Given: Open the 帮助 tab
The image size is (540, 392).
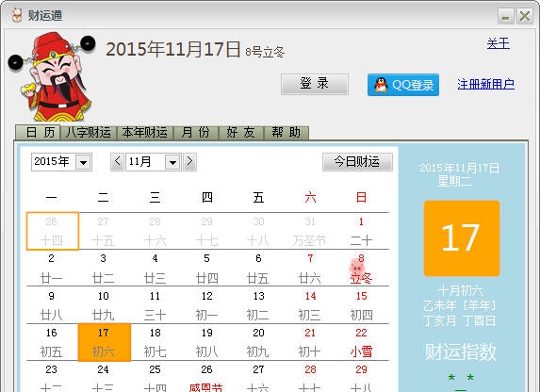Looking at the screenshot, I should click(286, 132).
